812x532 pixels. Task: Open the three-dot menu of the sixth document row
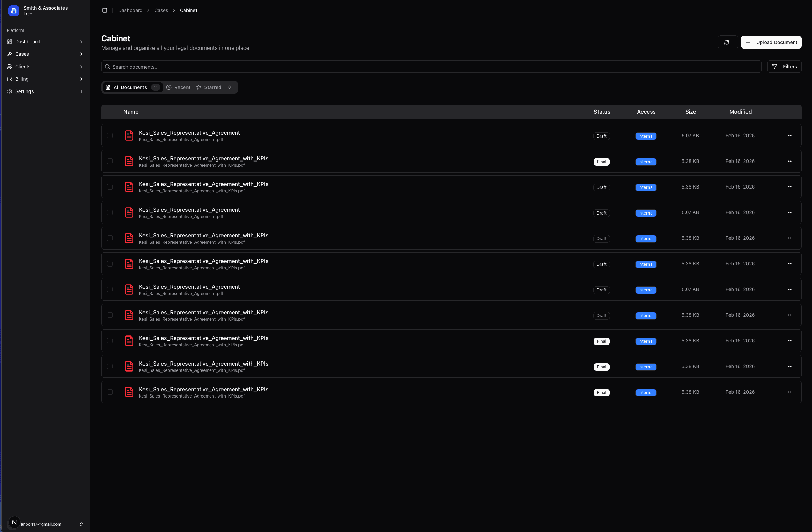point(790,264)
